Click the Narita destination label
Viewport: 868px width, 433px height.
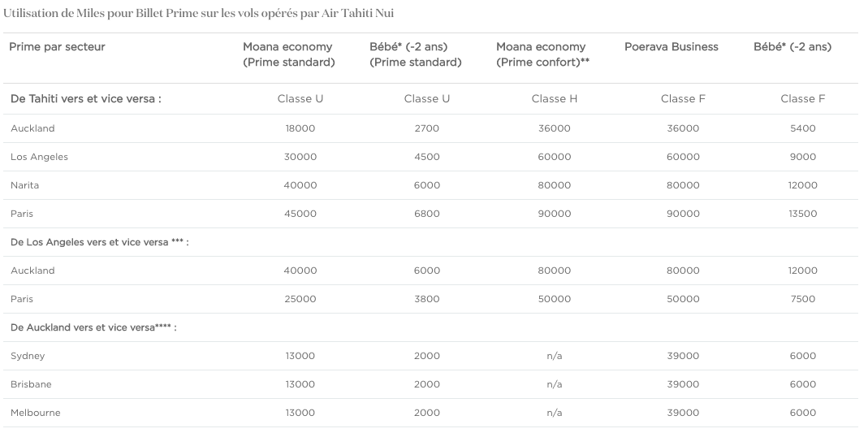[x=25, y=185]
